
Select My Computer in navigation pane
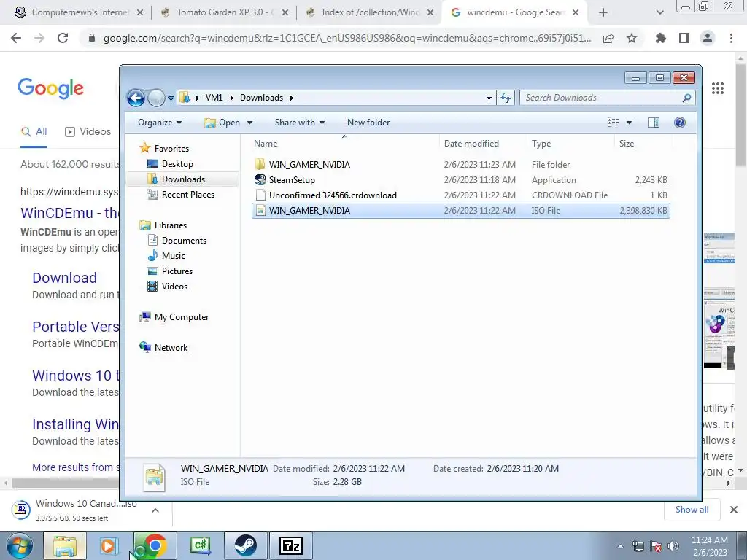(x=174, y=317)
